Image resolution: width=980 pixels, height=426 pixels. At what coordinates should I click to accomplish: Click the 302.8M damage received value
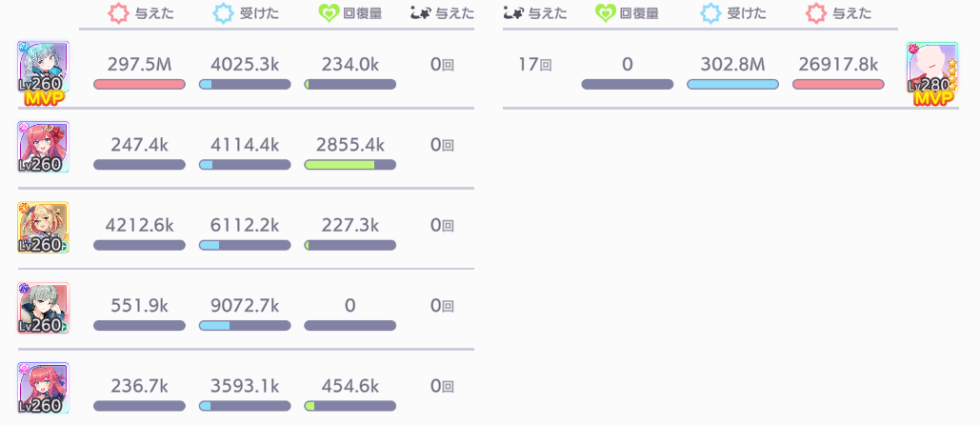pos(732,65)
